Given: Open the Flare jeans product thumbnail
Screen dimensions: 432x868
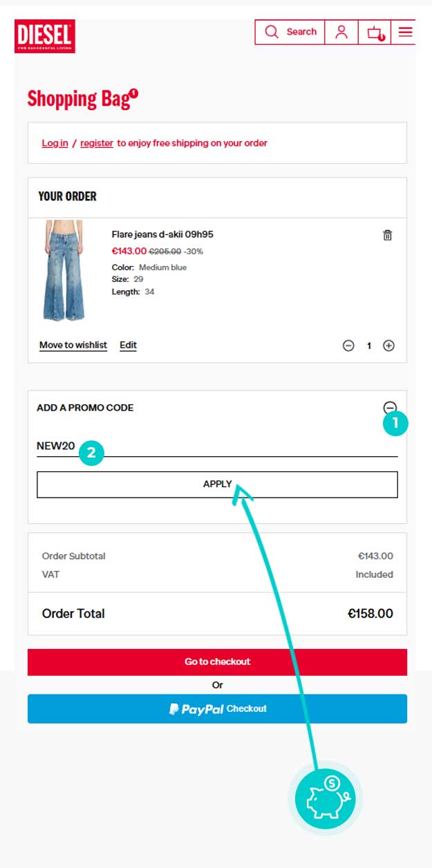Looking at the screenshot, I should (64, 270).
